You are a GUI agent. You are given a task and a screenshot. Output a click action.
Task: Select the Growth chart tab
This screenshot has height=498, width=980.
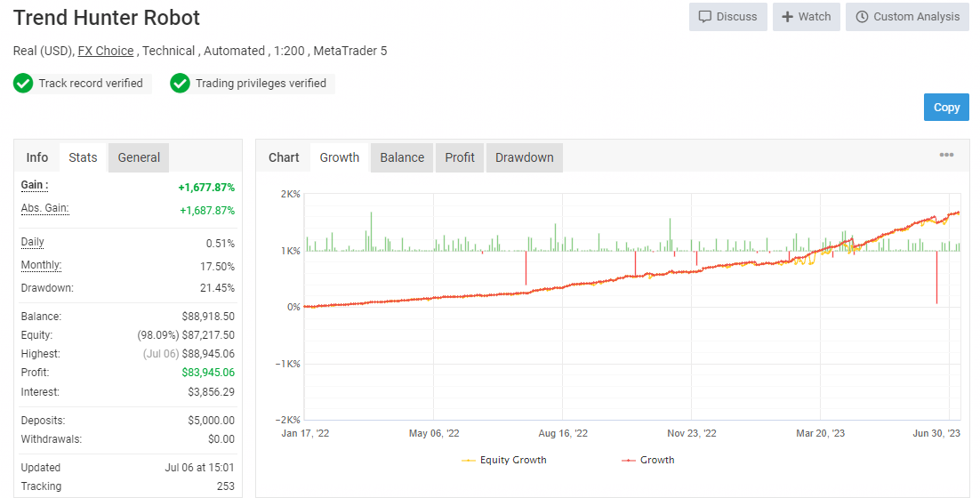(x=340, y=157)
